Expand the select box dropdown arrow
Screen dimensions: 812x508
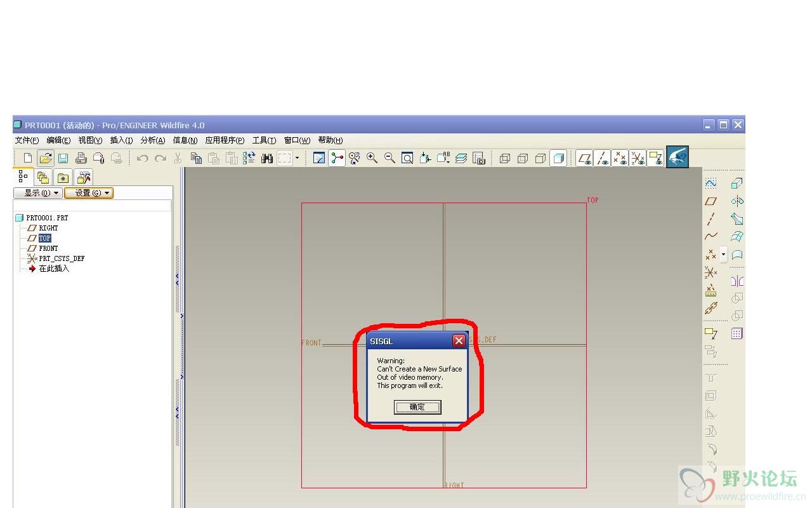[x=297, y=158]
